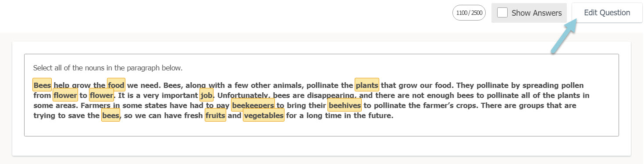The height and width of the screenshot is (164, 644).
Task: Select the highlighted word 'job'
Action: (206, 95)
